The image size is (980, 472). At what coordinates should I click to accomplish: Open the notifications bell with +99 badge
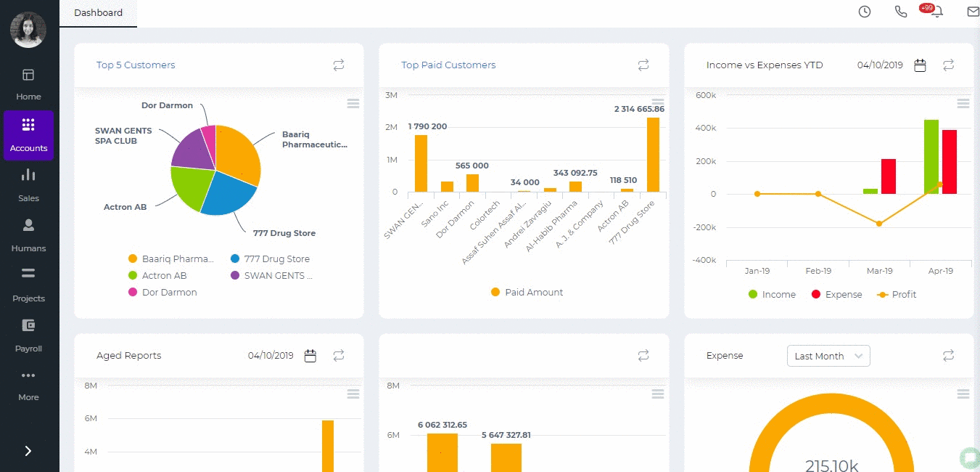coord(936,12)
